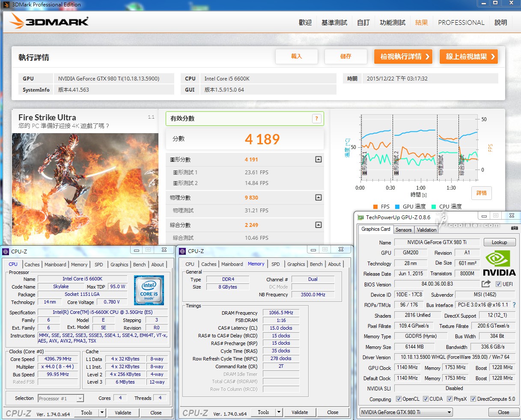Viewport: 521px width, 420px height.
Task: Click the Lookup button in GPU-Z
Action: click(499, 242)
